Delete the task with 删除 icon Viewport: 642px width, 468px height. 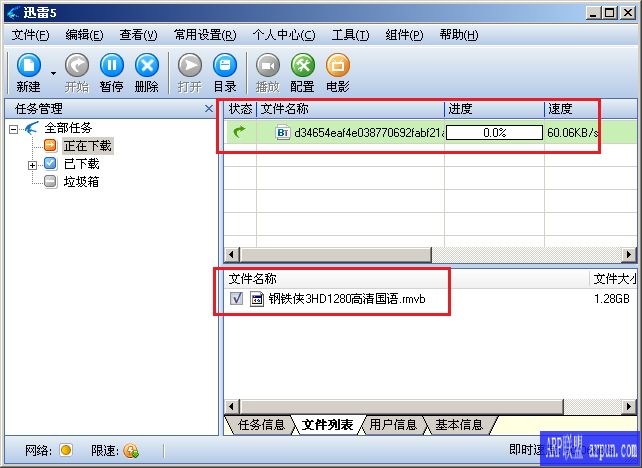(147, 66)
